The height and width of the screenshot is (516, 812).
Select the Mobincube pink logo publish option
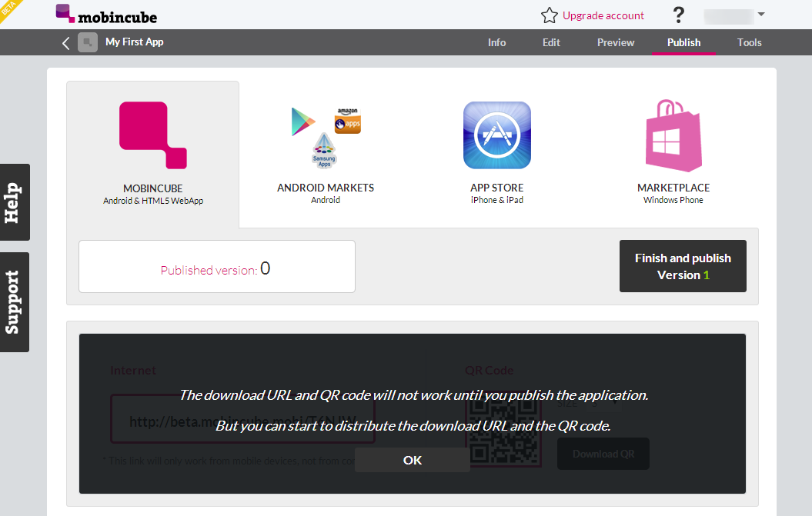[x=152, y=135]
